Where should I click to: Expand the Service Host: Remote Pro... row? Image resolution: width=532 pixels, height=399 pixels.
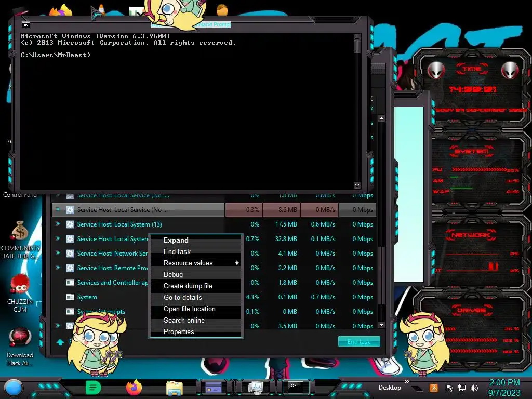point(58,268)
